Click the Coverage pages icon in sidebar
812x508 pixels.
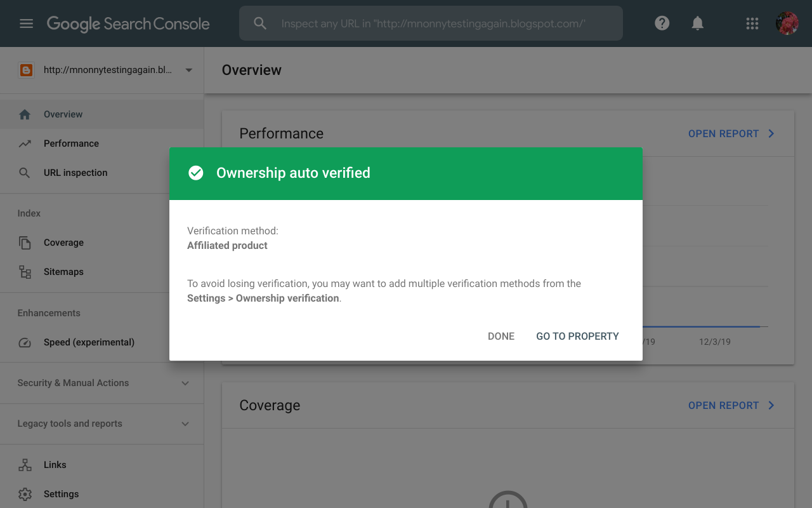tap(25, 243)
